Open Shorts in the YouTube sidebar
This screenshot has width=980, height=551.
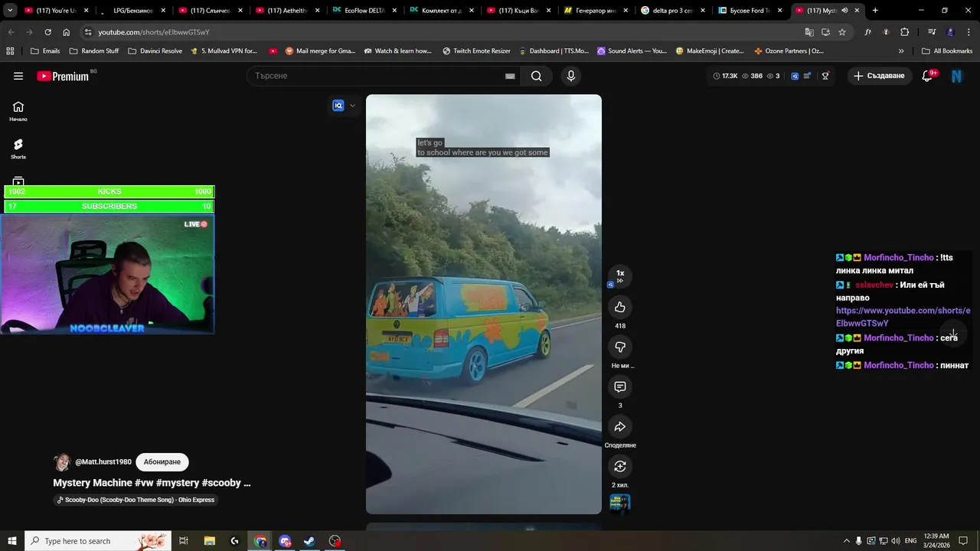pyautogui.click(x=18, y=148)
